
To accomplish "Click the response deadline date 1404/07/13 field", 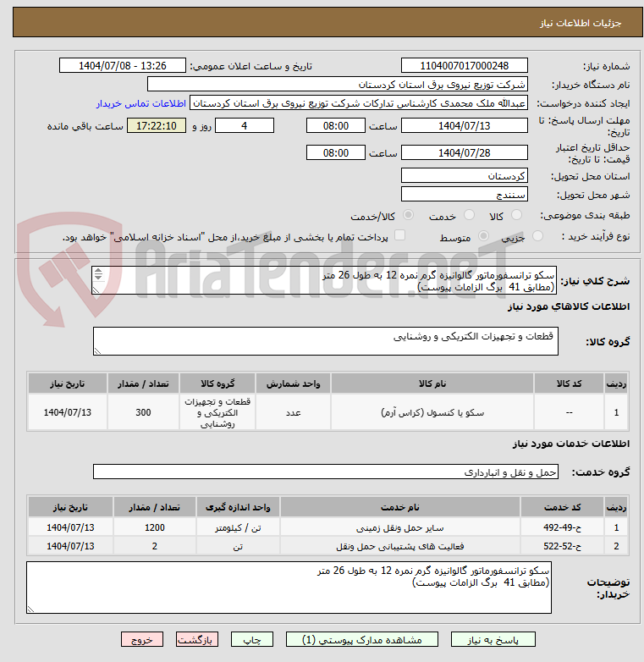I will click(465, 126).
